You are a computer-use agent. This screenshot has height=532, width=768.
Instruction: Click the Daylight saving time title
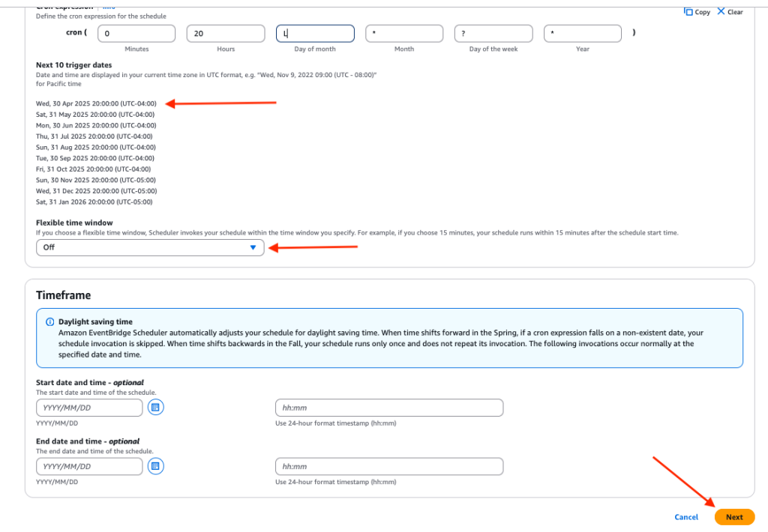95,321
